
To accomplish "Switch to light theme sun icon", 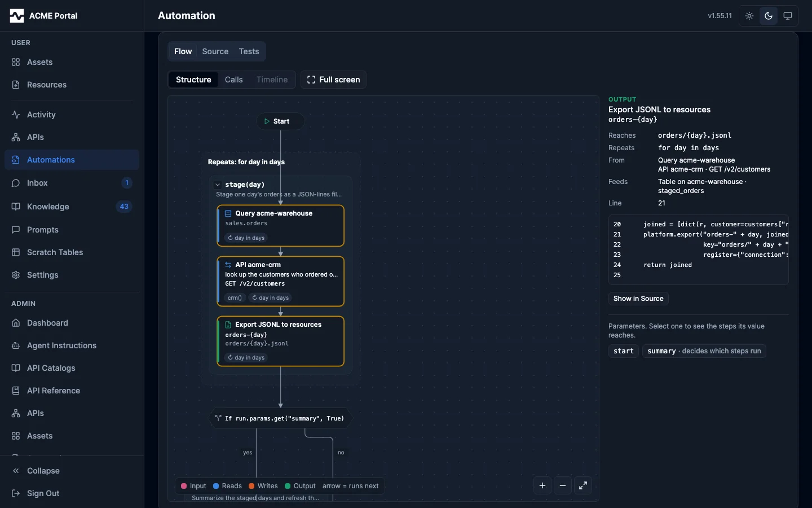I will coord(749,16).
